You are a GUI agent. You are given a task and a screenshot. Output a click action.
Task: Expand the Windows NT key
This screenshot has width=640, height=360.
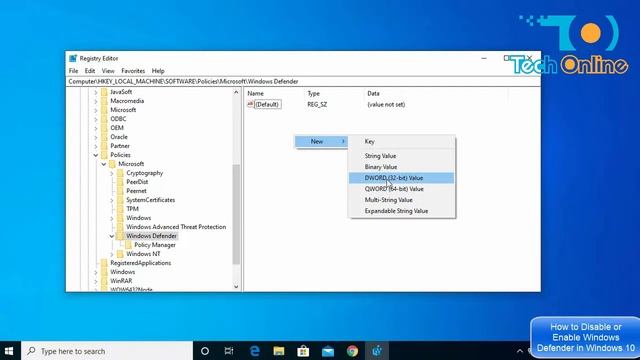(x=112, y=254)
